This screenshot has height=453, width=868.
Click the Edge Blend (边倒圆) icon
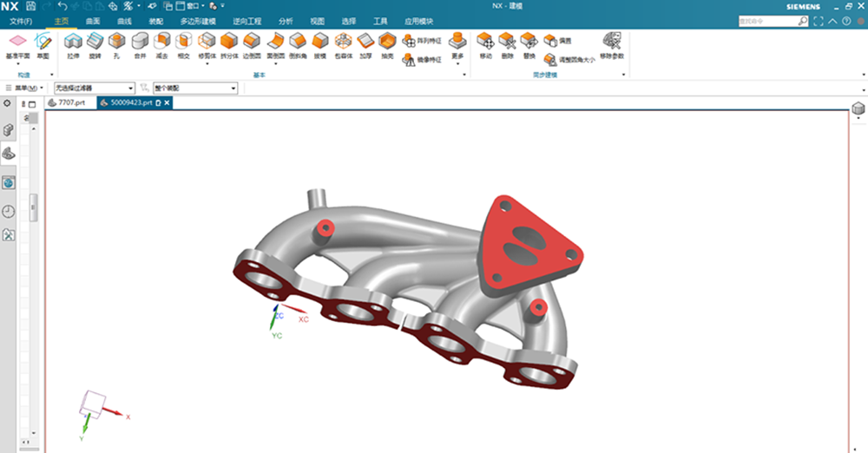click(252, 43)
